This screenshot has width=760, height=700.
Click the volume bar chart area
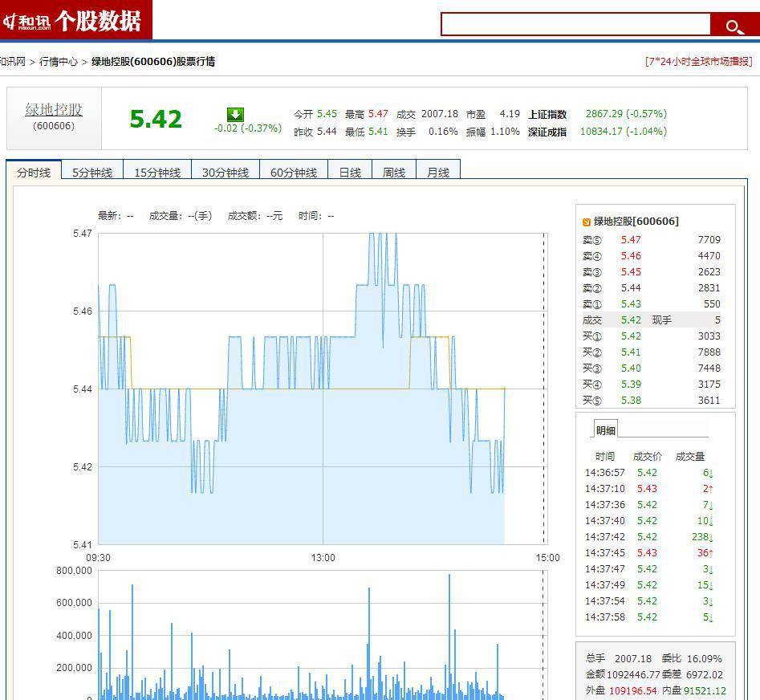pos(323,635)
